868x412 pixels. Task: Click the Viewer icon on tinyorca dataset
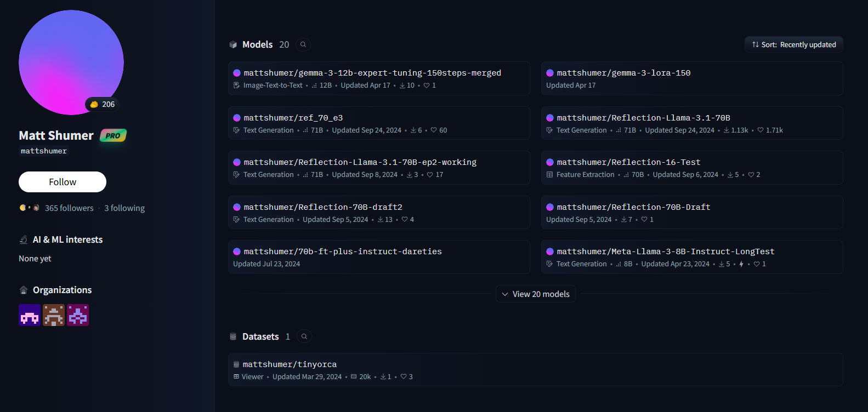pos(236,377)
